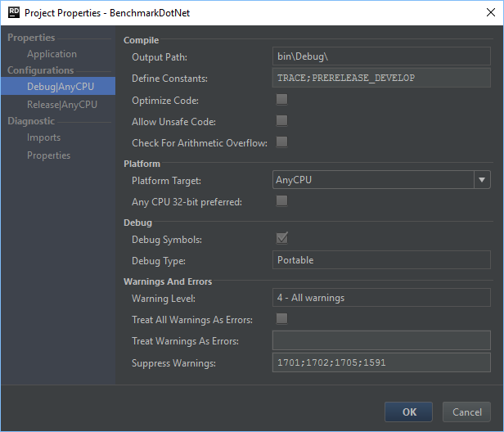Click the Output Path label

[x=160, y=57]
